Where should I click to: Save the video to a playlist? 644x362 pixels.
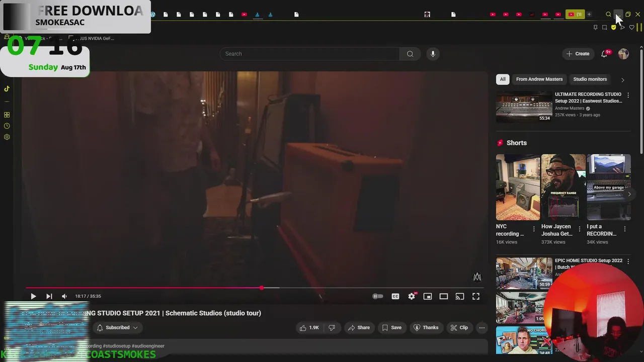[x=391, y=327]
